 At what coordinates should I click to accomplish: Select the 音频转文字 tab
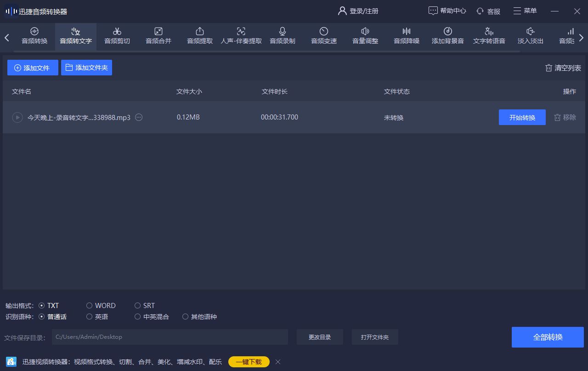pos(76,36)
